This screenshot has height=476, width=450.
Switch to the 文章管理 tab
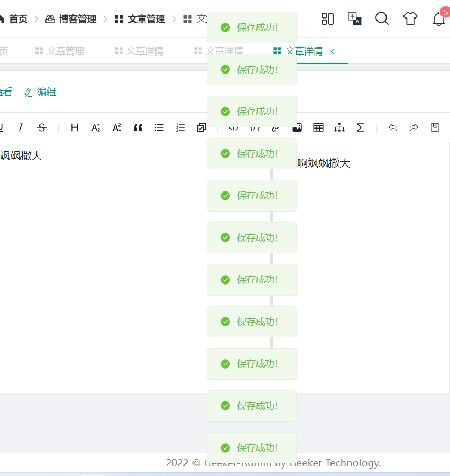coord(60,51)
